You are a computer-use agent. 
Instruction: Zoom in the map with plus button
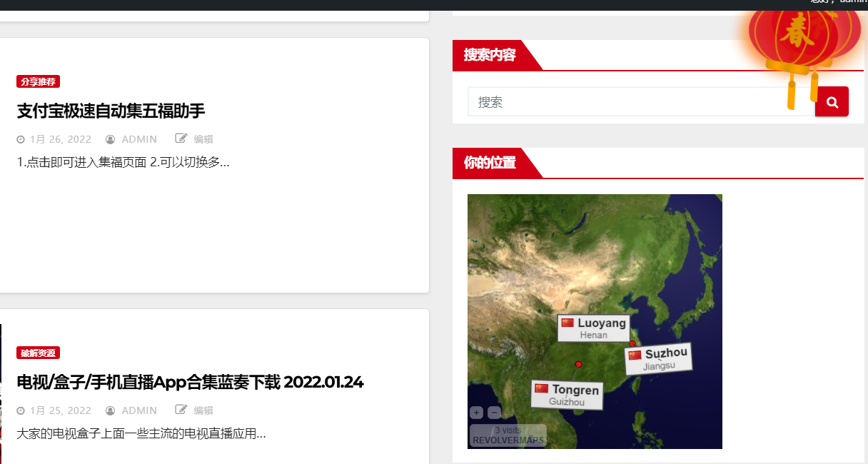pos(476,413)
